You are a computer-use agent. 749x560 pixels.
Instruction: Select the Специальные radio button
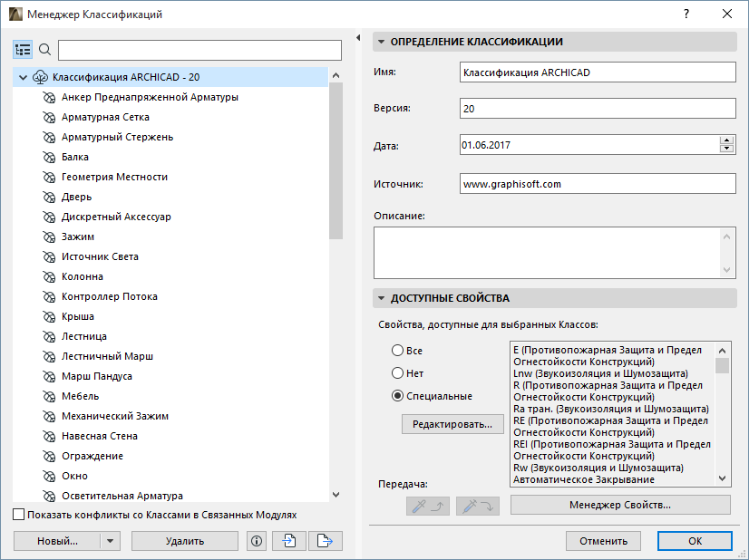pos(397,396)
